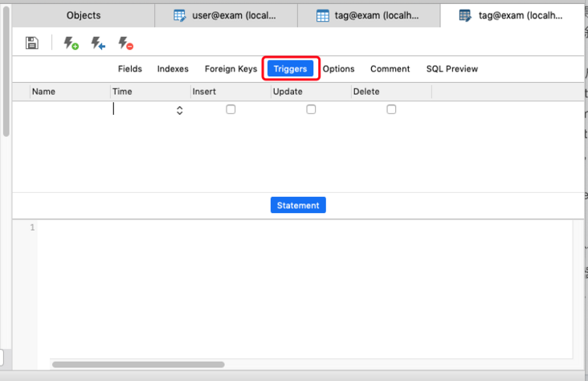Open the Comment tab

point(390,68)
